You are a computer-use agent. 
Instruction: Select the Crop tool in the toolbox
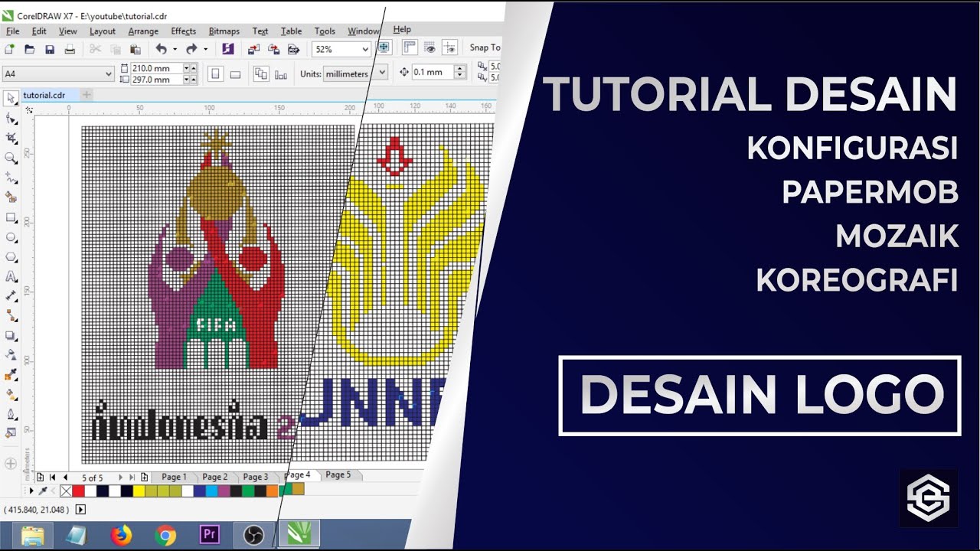11,139
